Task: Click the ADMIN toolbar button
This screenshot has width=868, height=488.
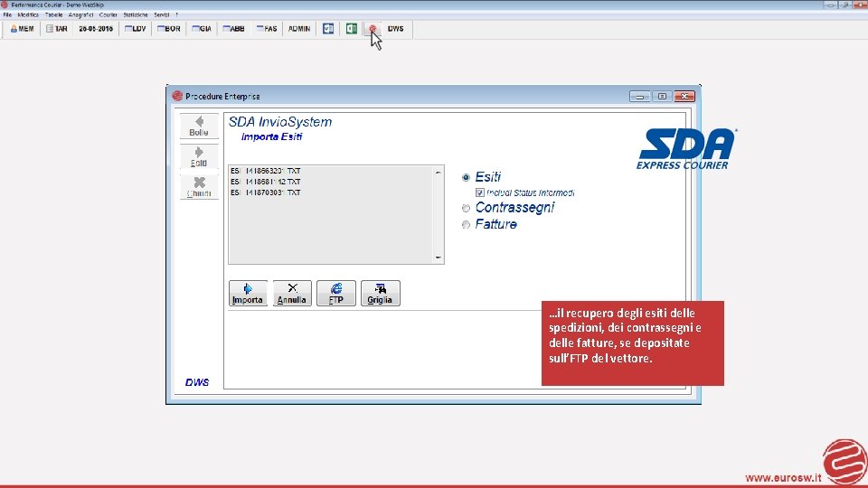Action: [x=299, y=29]
